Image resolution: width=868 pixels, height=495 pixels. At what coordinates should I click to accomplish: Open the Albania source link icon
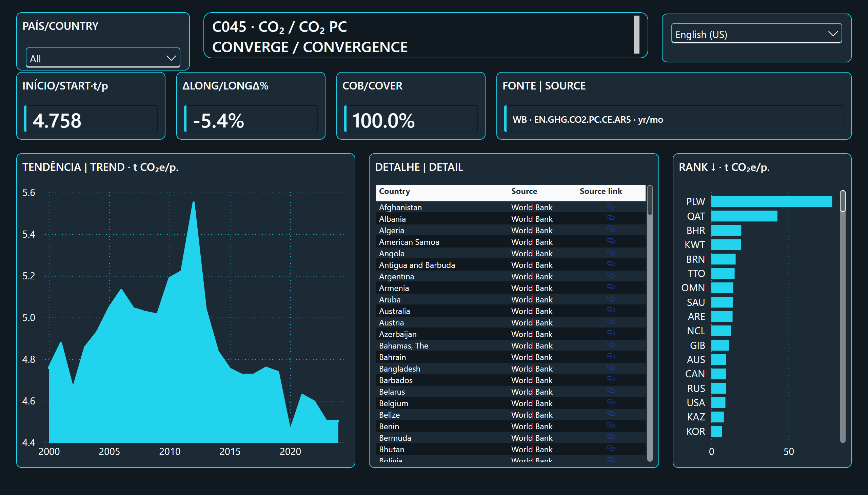tap(611, 218)
